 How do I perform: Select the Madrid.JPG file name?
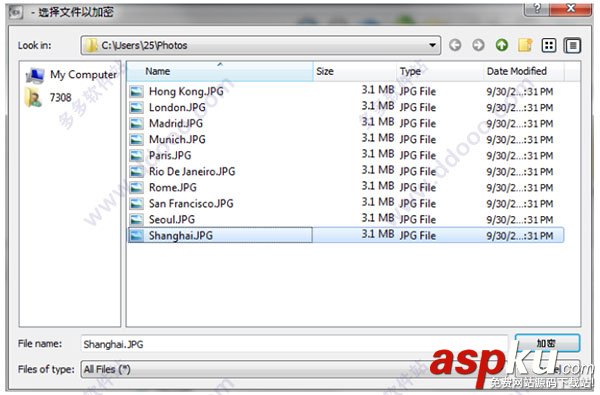point(176,124)
